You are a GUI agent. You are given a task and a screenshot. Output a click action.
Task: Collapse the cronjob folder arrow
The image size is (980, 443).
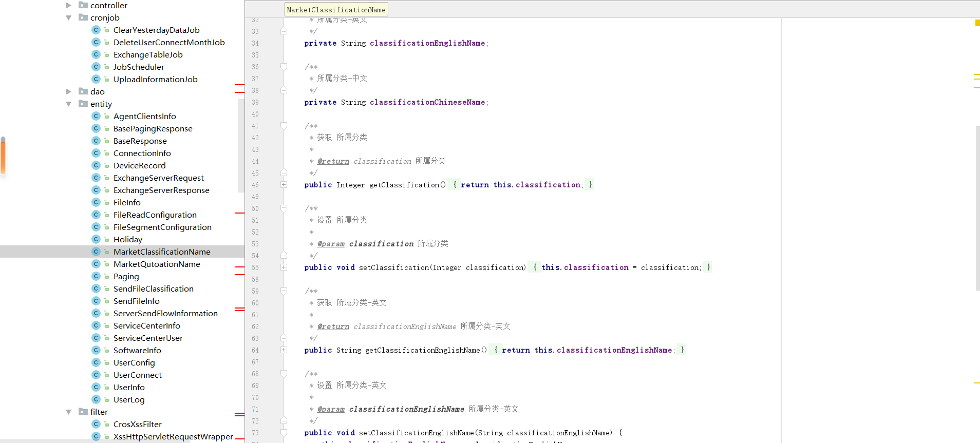coord(68,17)
